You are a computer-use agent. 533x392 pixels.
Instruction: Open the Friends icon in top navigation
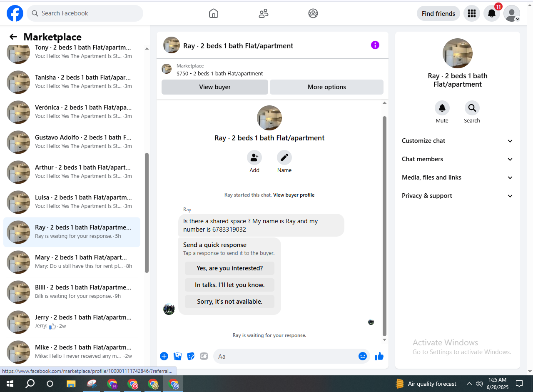click(x=263, y=13)
